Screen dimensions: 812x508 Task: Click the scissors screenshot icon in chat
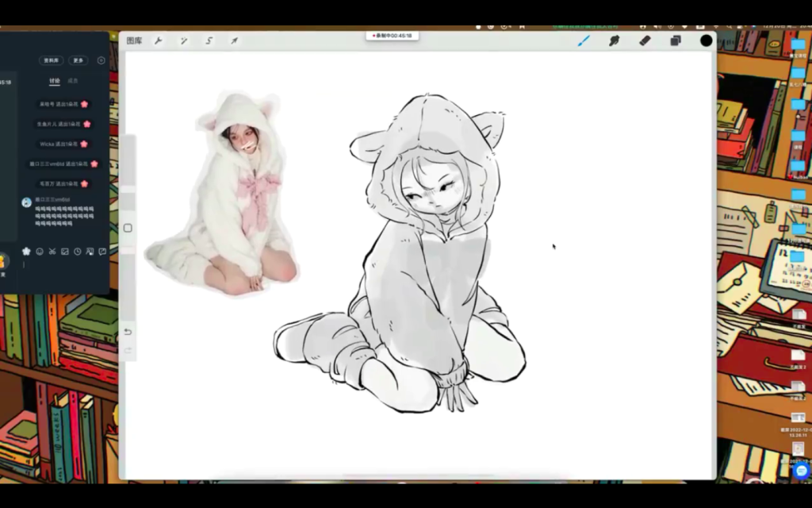[x=52, y=252]
